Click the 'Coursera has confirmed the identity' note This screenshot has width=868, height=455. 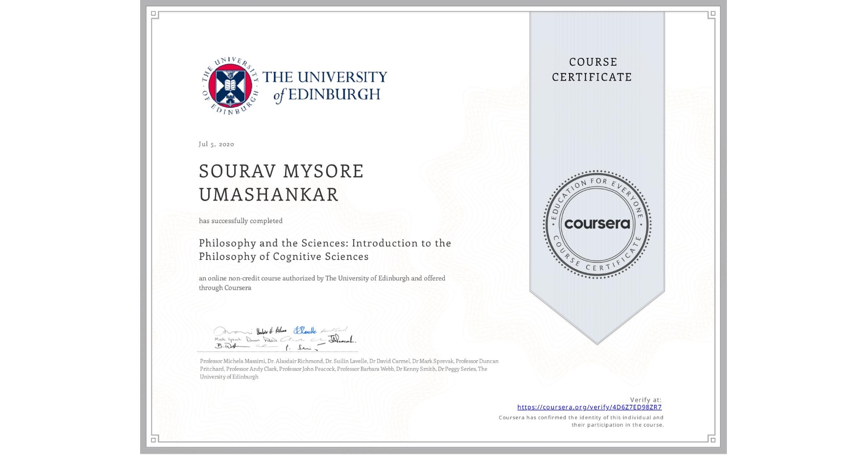(581, 421)
